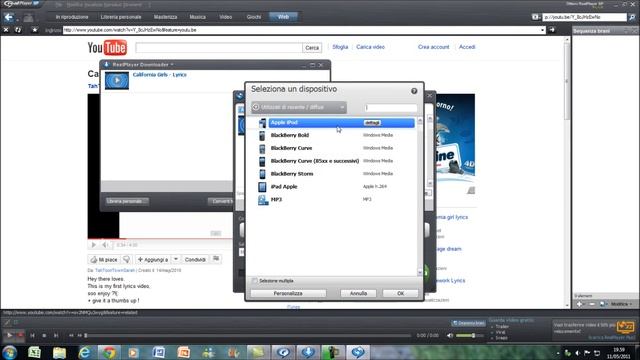Select BlackBerry Bold in device list

click(x=290, y=135)
